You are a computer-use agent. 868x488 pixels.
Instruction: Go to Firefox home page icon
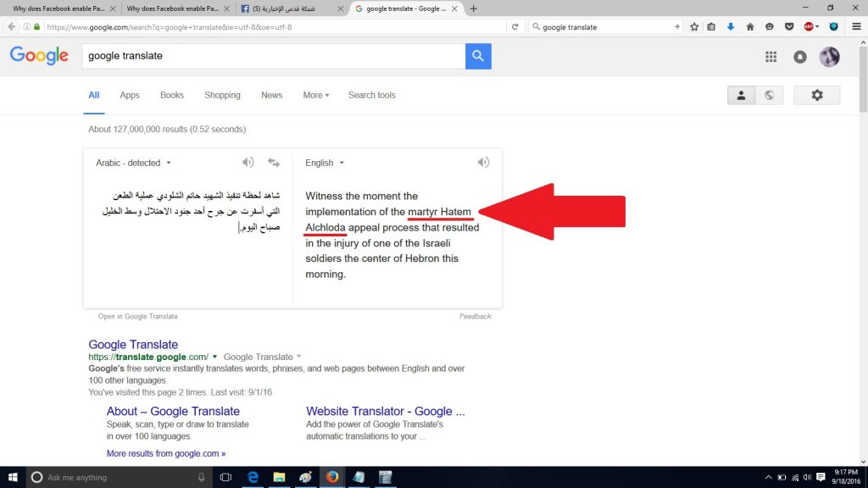(x=750, y=26)
